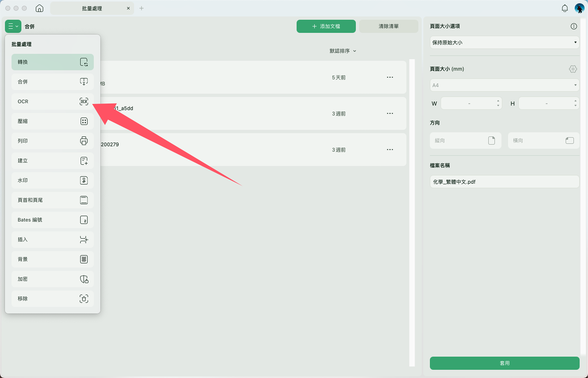588x378 pixels.
Task: Choose 水印 from the batch menu
Action: tap(53, 180)
